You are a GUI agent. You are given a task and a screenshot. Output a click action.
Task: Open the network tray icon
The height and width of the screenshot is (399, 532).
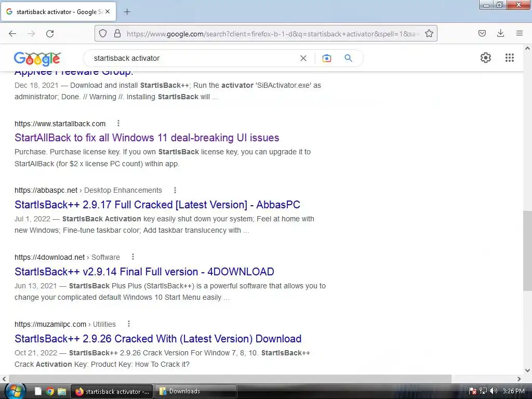pyautogui.click(x=483, y=391)
